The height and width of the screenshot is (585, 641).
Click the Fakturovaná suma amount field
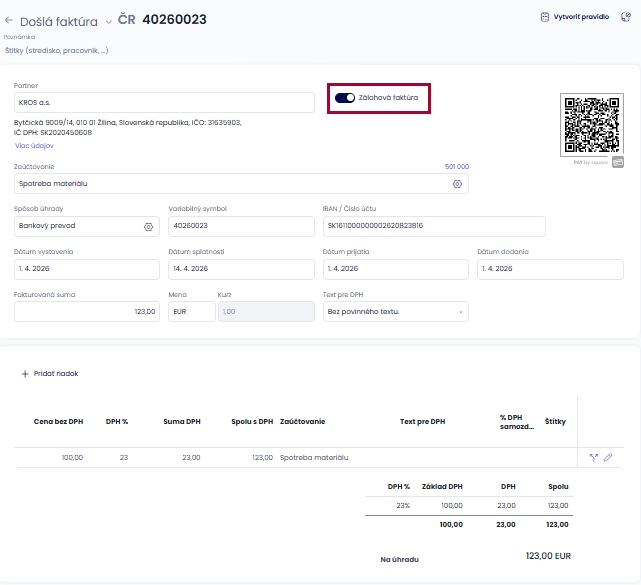(87, 312)
